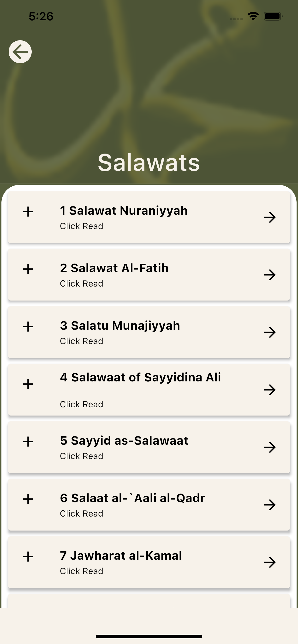
Task: Click Read under Jawharat al-Kamal
Action: coord(81,571)
